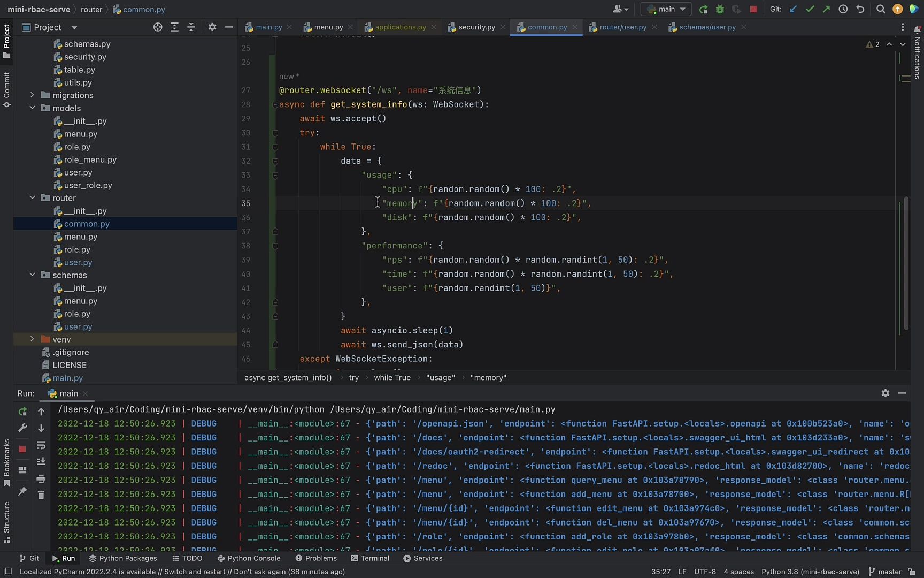Toggle the Bookmarks tool window

[x=6, y=462]
